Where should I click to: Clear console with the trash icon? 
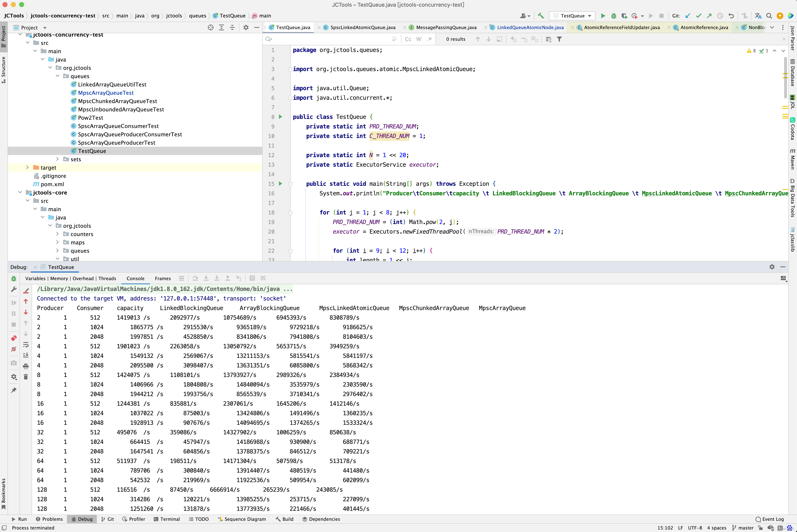26,377
